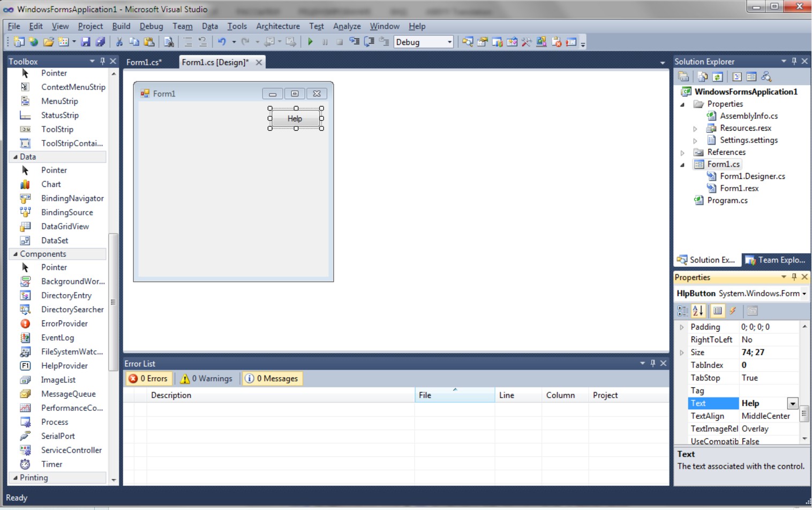Open the HlpButton object selector dropdown
The width and height of the screenshot is (812, 510).
pyautogui.click(x=804, y=294)
